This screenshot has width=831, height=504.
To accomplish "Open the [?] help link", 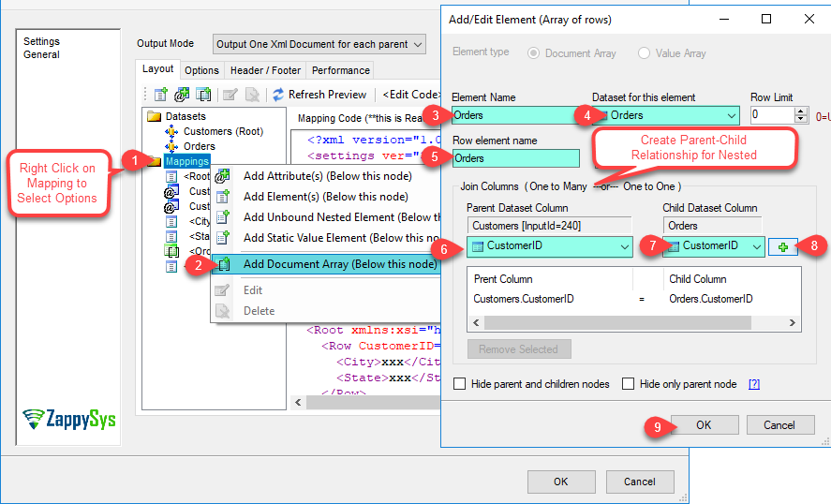I will tap(753, 384).
